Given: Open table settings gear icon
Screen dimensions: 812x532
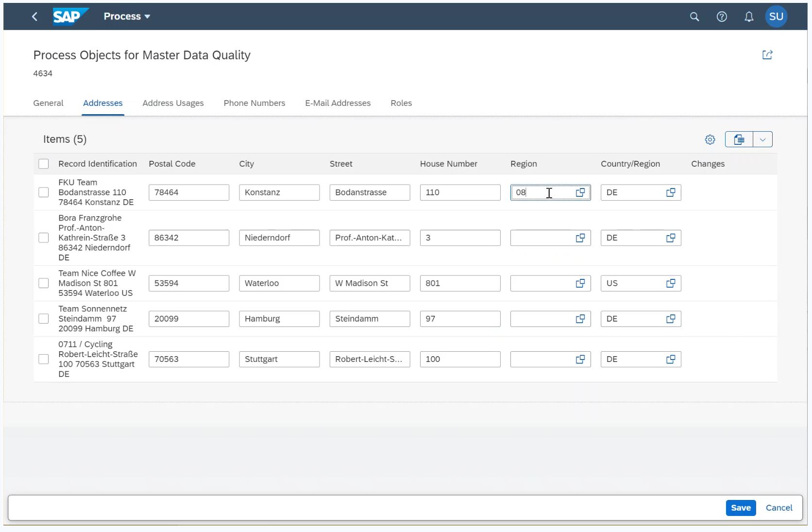Looking at the screenshot, I should tap(710, 139).
